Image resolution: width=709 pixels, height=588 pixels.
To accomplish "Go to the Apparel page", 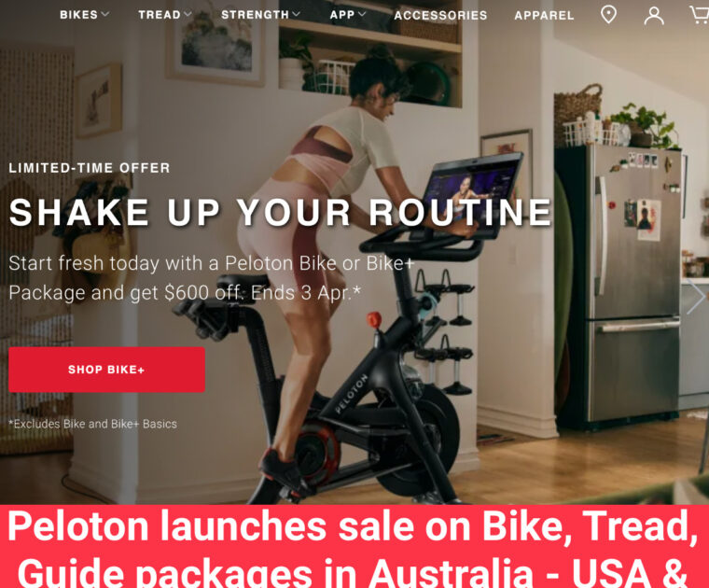I will pyautogui.click(x=545, y=15).
